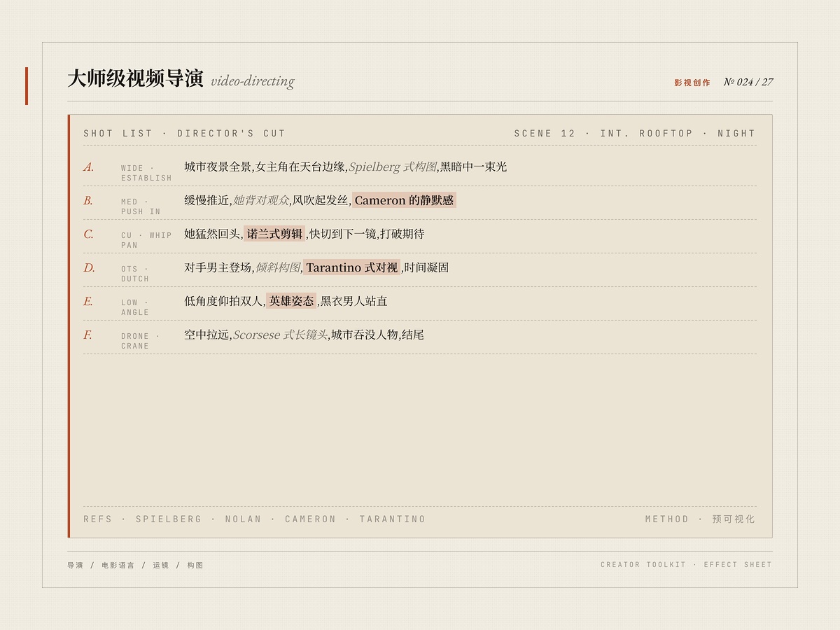The image size is (840, 630).
Task: Click the MED · PUSH IN shot type
Action: click(x=141, y=206)
